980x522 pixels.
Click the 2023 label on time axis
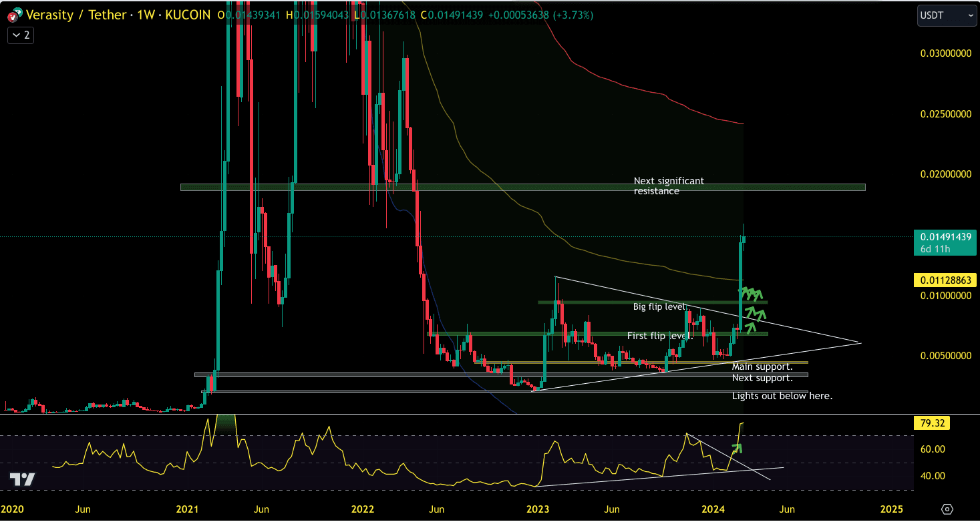pos(537,509)
